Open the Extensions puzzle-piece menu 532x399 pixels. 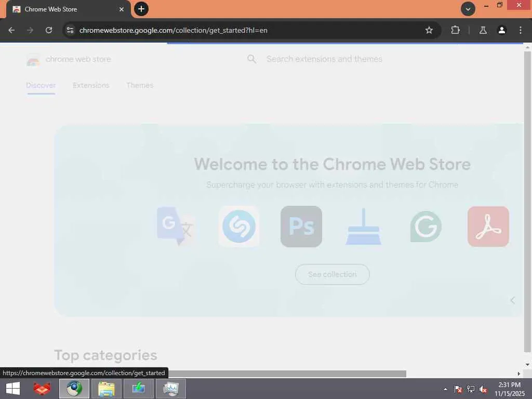(x=455, y=30)
